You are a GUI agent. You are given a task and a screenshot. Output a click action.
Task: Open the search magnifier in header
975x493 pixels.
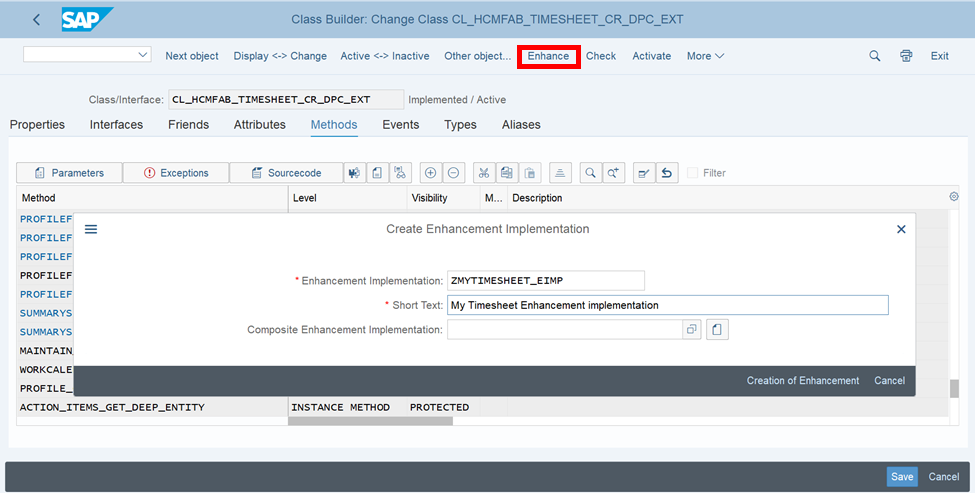(x=874, y=56)
